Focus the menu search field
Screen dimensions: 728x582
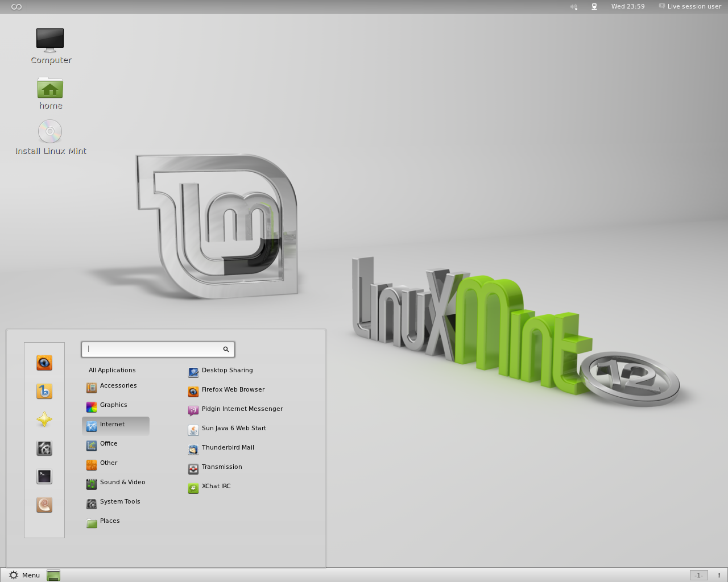[158, 349]
